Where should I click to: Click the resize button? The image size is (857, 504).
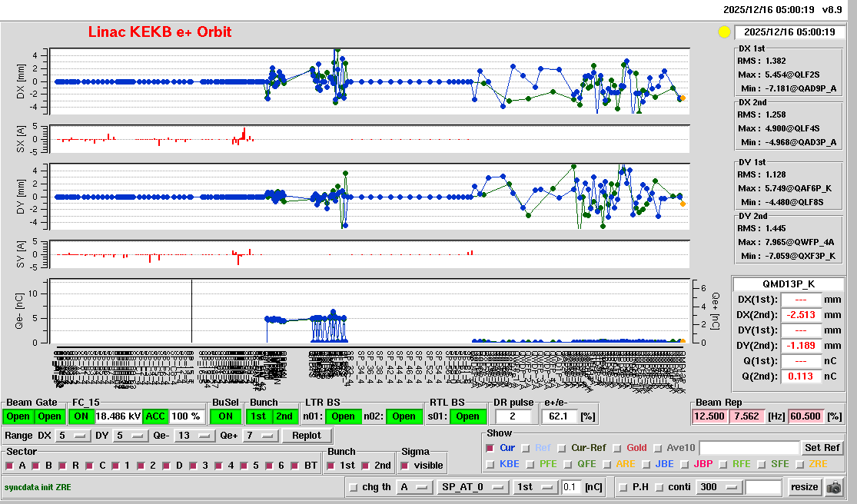tap(805, 487)
